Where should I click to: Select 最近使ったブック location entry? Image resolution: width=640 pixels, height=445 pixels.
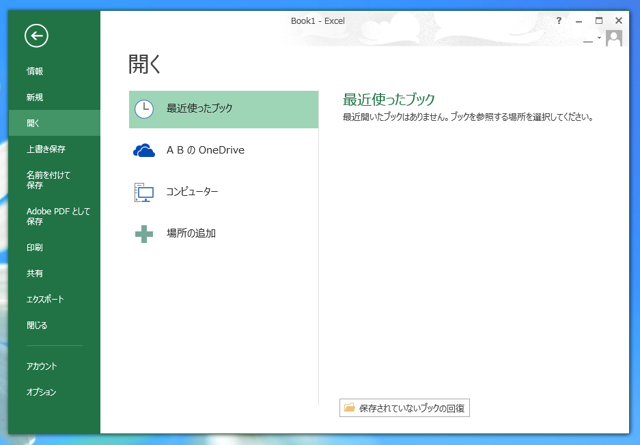click(x=224, y=109)
